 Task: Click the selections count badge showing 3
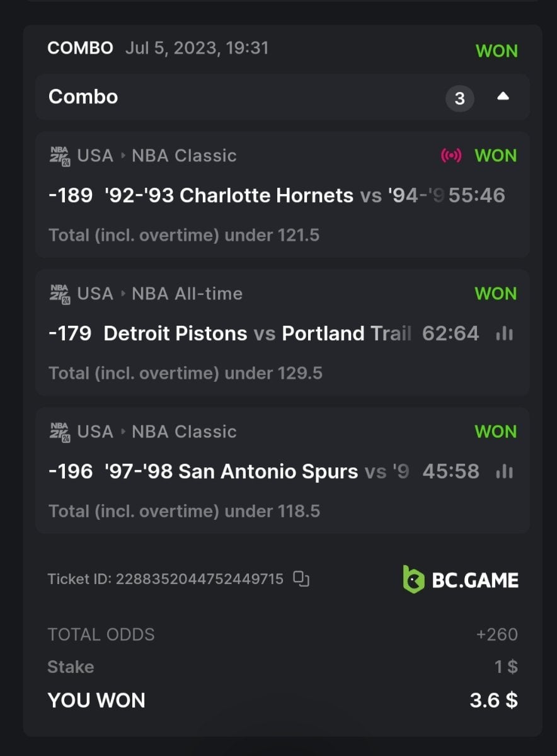(459, 98)
